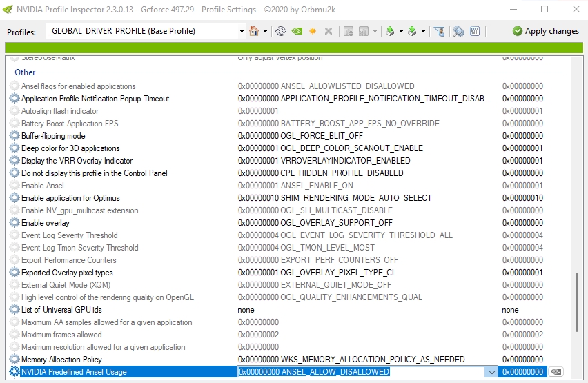This screenshot has height=383, width=588.
Task: Select the Event Log Tmon Severity Threshold setting
Action: point(80,248)
